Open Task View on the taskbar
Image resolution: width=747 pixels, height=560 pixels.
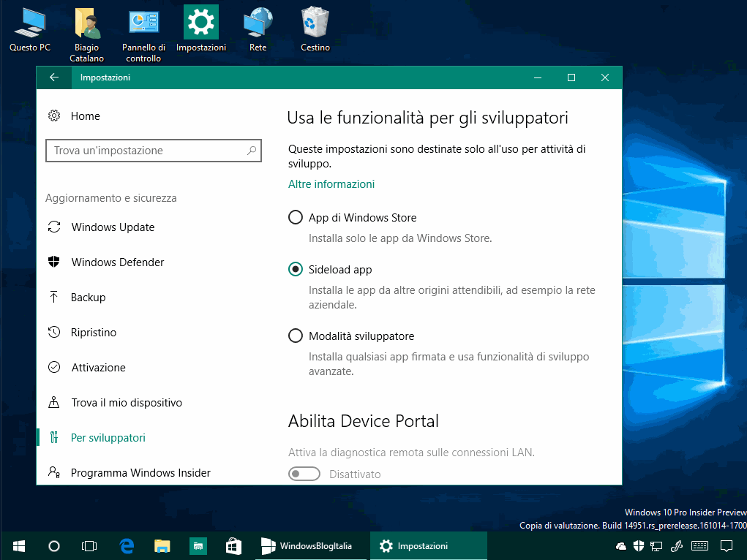(89, 545)
